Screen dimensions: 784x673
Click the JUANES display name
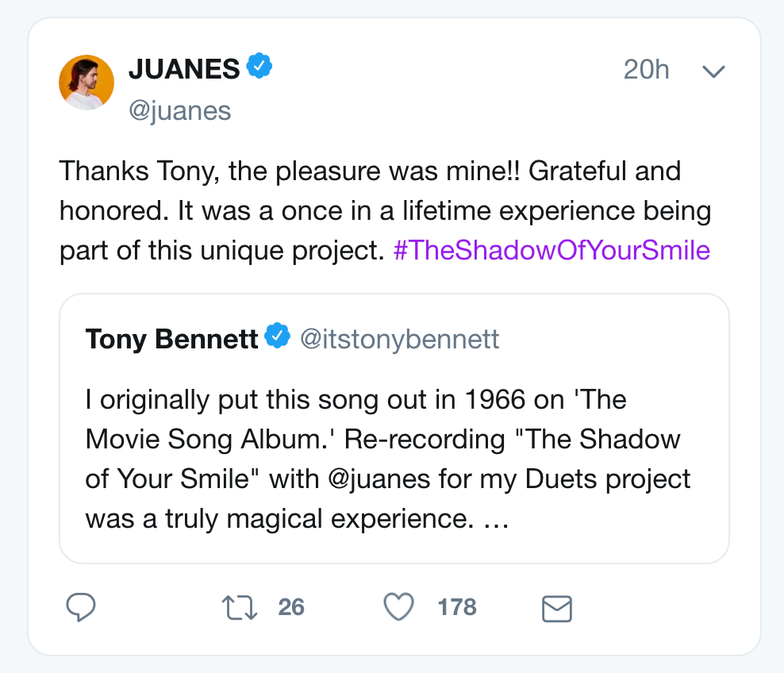point(184,69)
